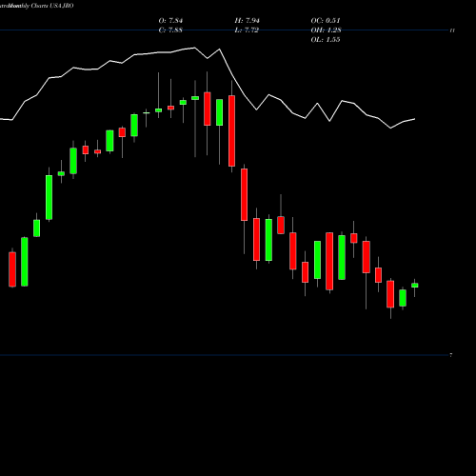Select the 'OH: 1.28' readout

point(326,30)
